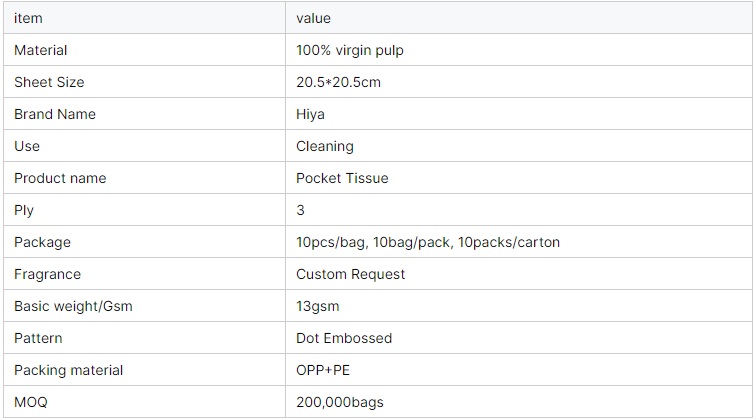
Task: Click the 'item' header cell
Action: click(144, 18)
